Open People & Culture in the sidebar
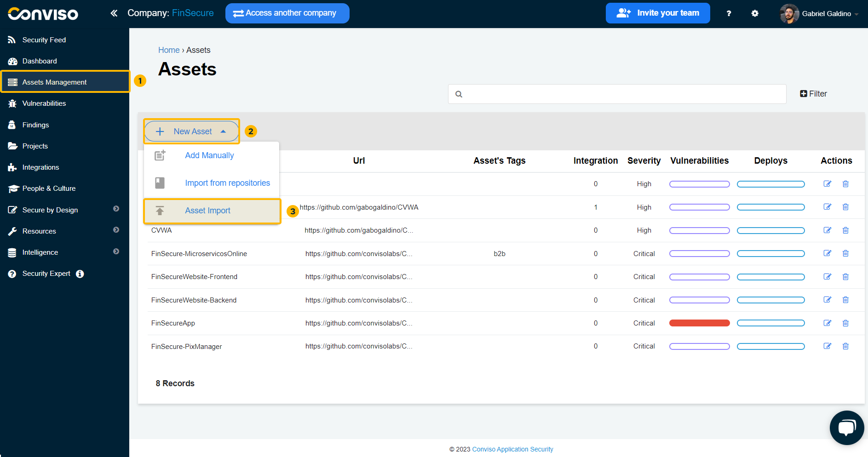 point(49,189)
